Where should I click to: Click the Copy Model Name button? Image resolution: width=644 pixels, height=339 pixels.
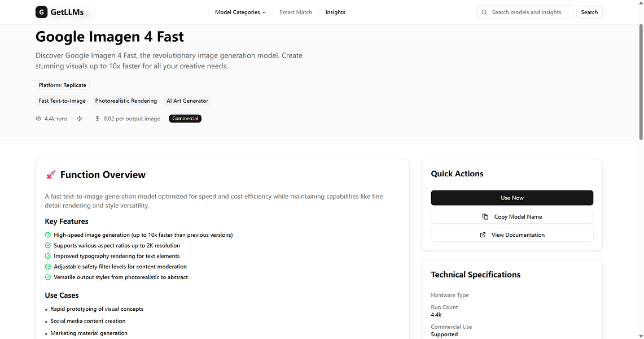click(512, 217)
